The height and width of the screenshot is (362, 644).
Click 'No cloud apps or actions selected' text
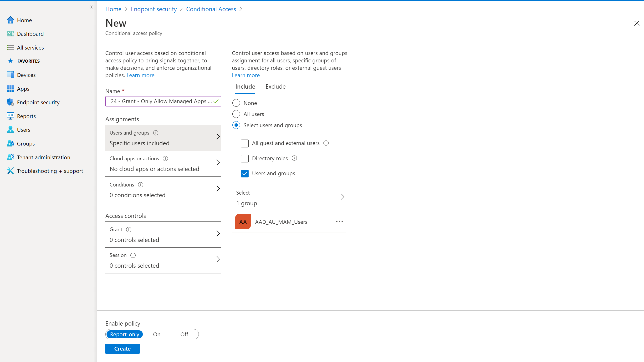(x=154, y=169)
